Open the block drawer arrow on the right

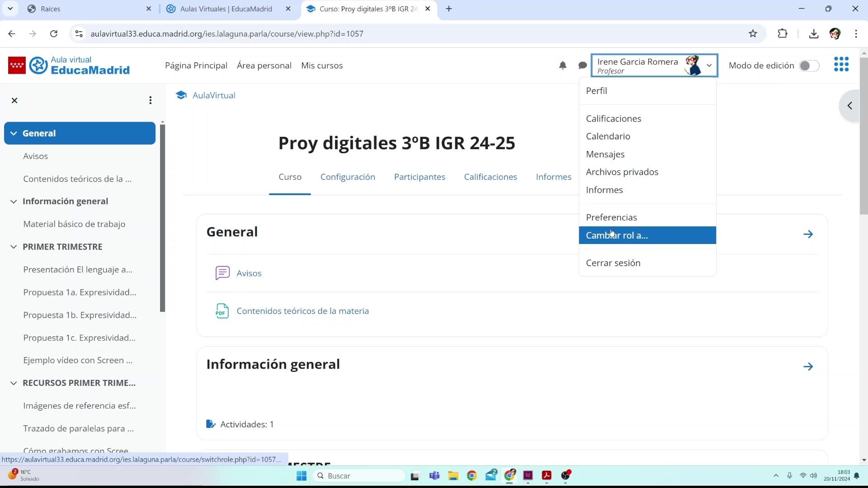850,106
